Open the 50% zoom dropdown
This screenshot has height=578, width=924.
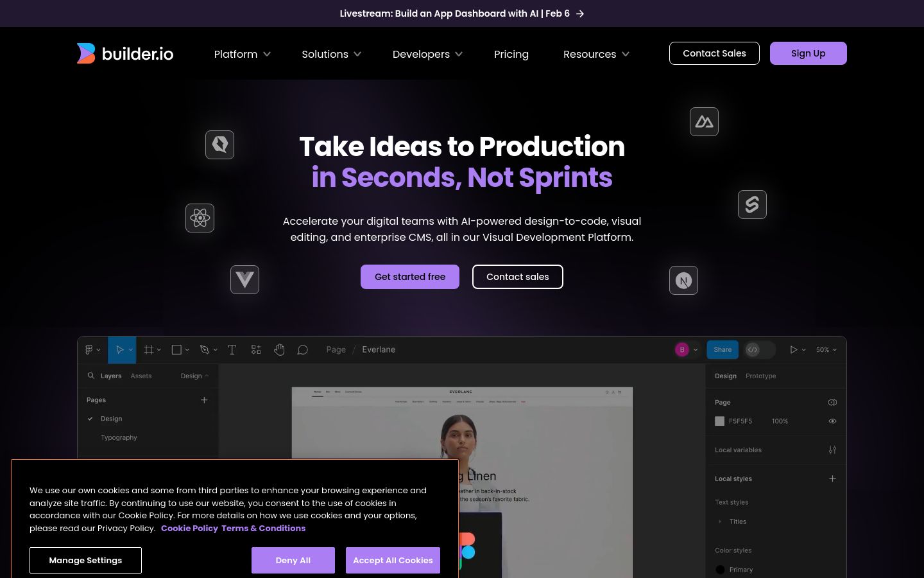tap(826, 349)
